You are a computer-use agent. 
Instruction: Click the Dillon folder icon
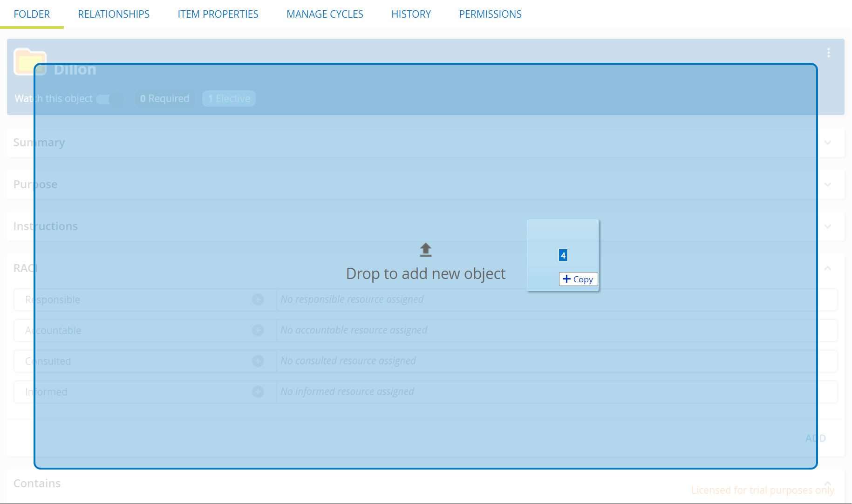tap(30, 62)
